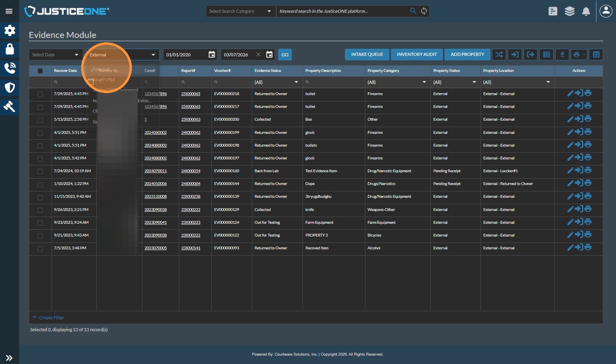616x364 pixels.
Task: Click the download export toolbar icon
Action: 562,55
